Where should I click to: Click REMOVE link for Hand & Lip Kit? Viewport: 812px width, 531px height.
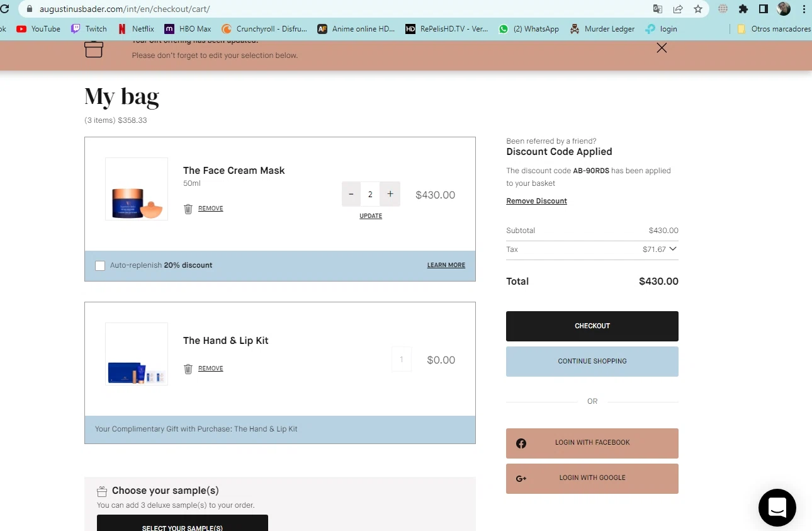tap(211, 368)
